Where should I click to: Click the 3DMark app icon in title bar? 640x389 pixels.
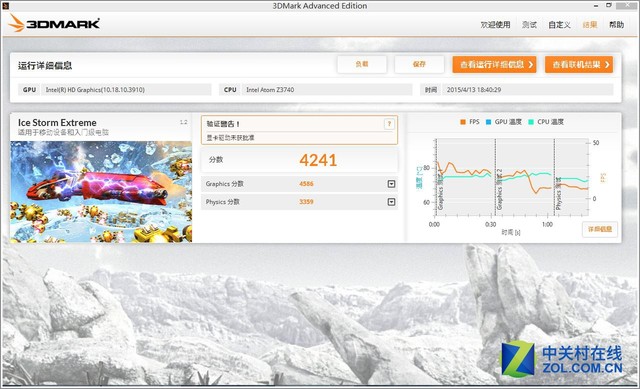[x=5, y=5]
